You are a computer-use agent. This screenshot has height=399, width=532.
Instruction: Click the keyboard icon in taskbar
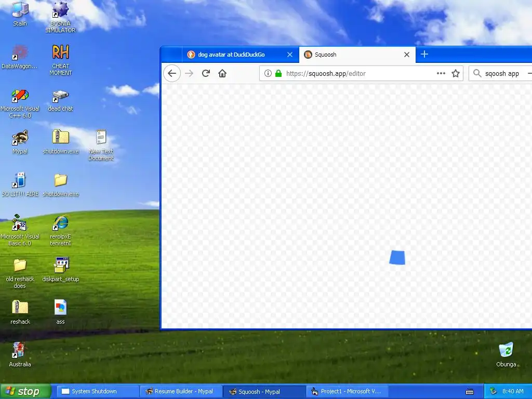[x=470, y=392]
